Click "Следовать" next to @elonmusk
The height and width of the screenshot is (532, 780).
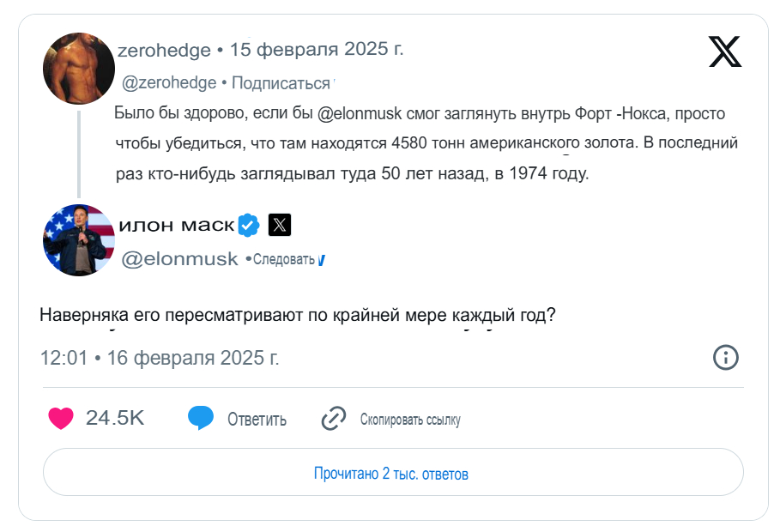[284, 259]
